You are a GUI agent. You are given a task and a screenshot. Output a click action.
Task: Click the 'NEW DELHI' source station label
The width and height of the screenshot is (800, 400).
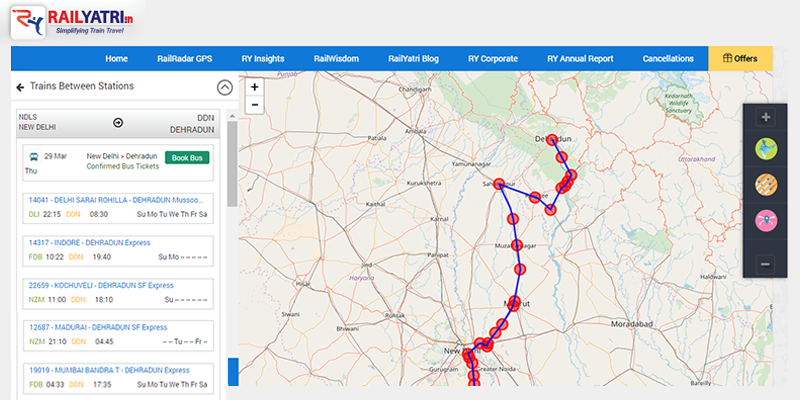coord(37,127)
